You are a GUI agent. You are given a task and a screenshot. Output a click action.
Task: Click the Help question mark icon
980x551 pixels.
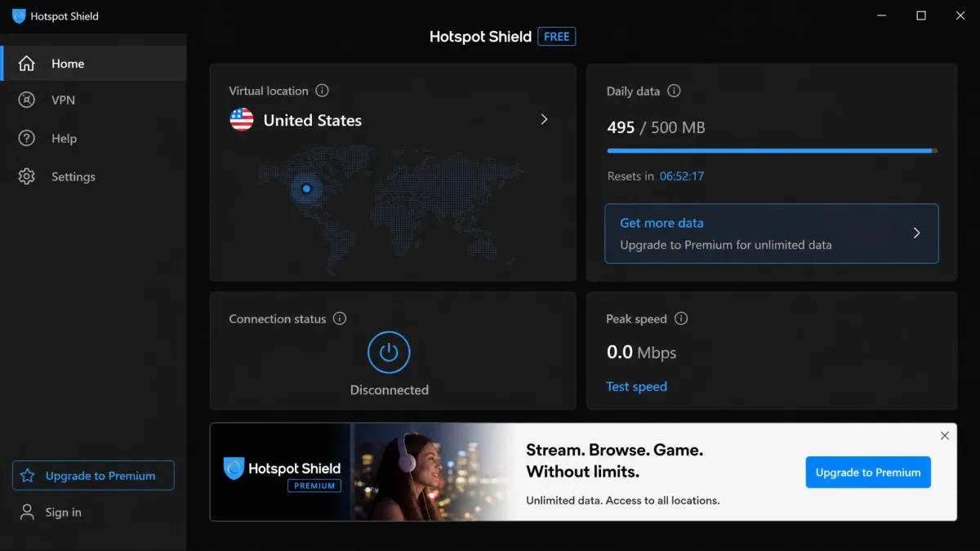[x=27, y=138]
